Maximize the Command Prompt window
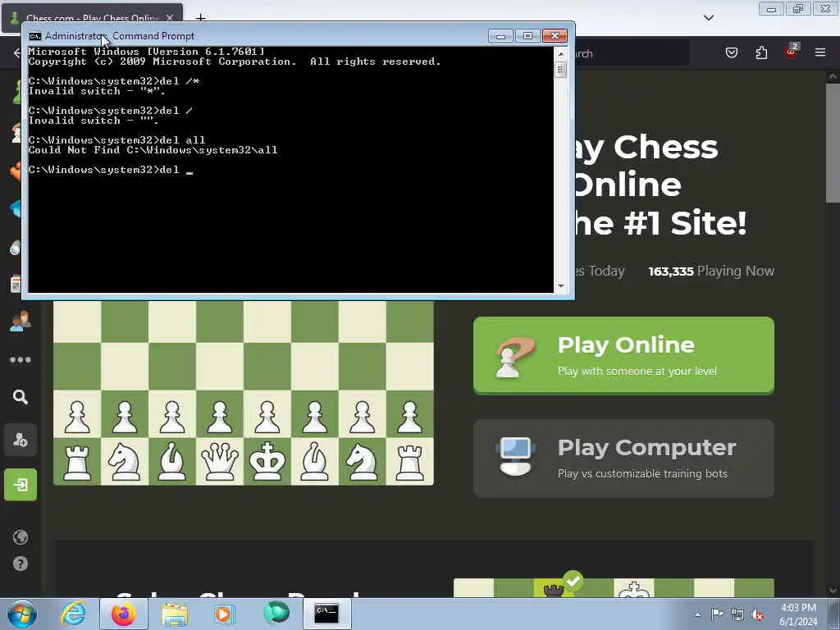This screenshot has height=630, width=840. 527,36
